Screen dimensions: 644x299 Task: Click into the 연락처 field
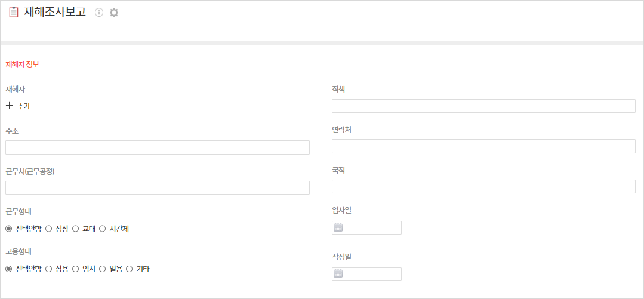483,146
